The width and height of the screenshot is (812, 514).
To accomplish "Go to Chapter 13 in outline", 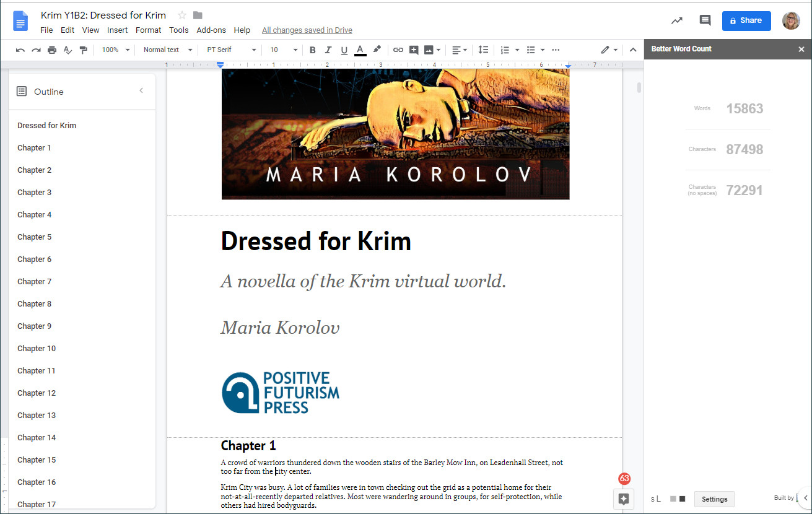I will pos(37,416).
